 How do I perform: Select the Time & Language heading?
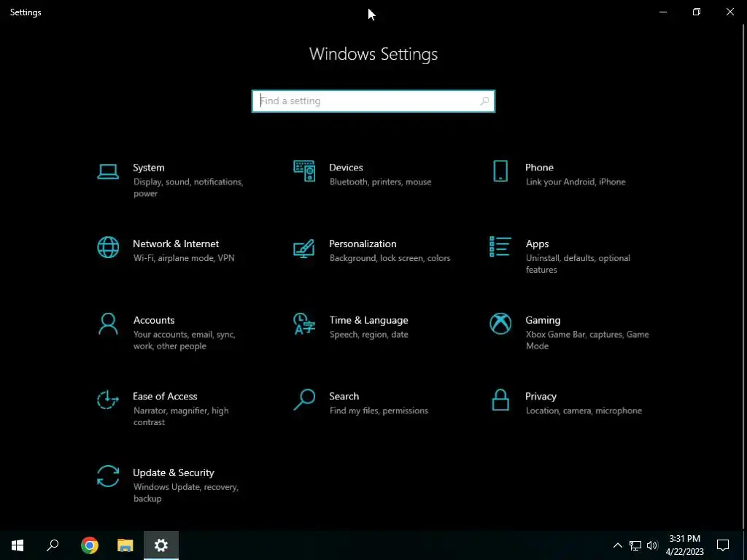368,321
